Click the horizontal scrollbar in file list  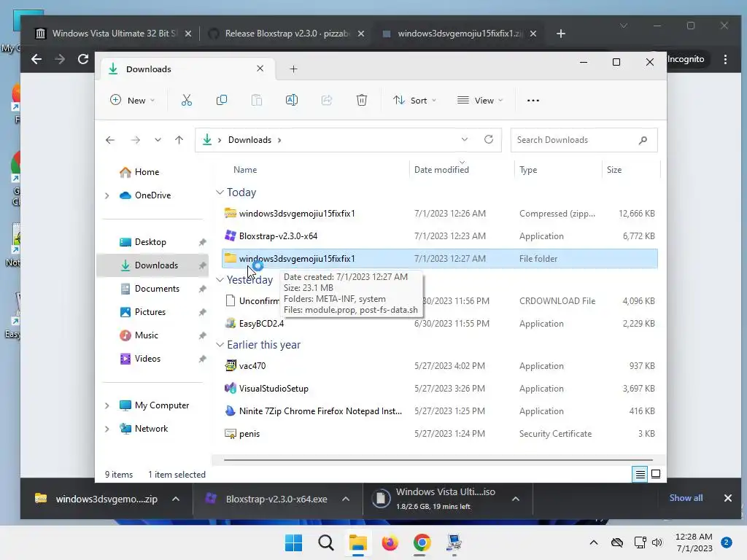pos(438,460)
